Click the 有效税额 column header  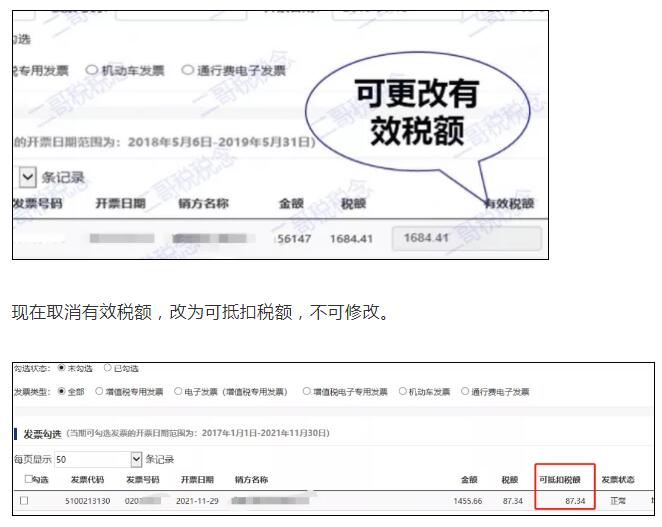point(509,204)
